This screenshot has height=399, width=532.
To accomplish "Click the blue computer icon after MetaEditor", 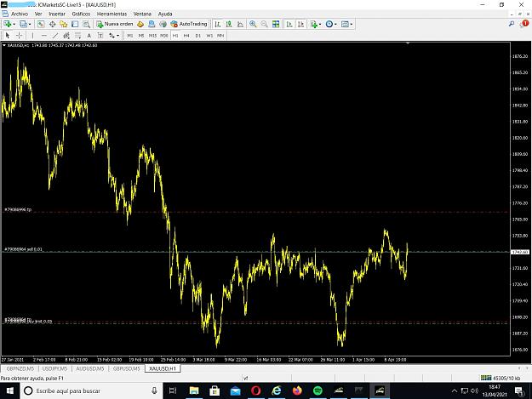I will click(x=152, y=24).
